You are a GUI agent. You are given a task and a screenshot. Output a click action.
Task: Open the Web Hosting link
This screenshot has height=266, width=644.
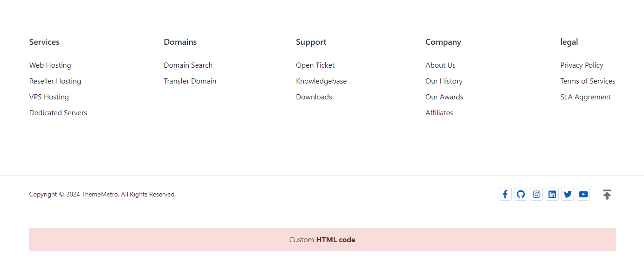(x=50, y=65)
